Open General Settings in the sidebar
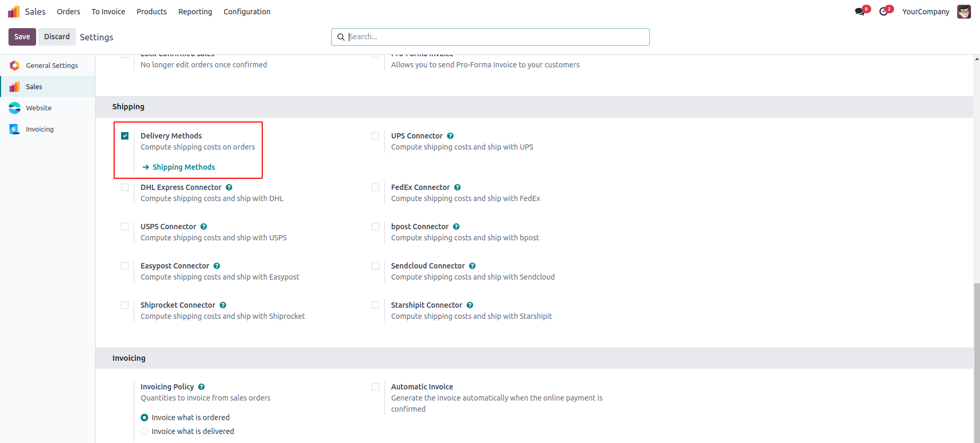Screen dimensions: 980x443 click(51, 65)
